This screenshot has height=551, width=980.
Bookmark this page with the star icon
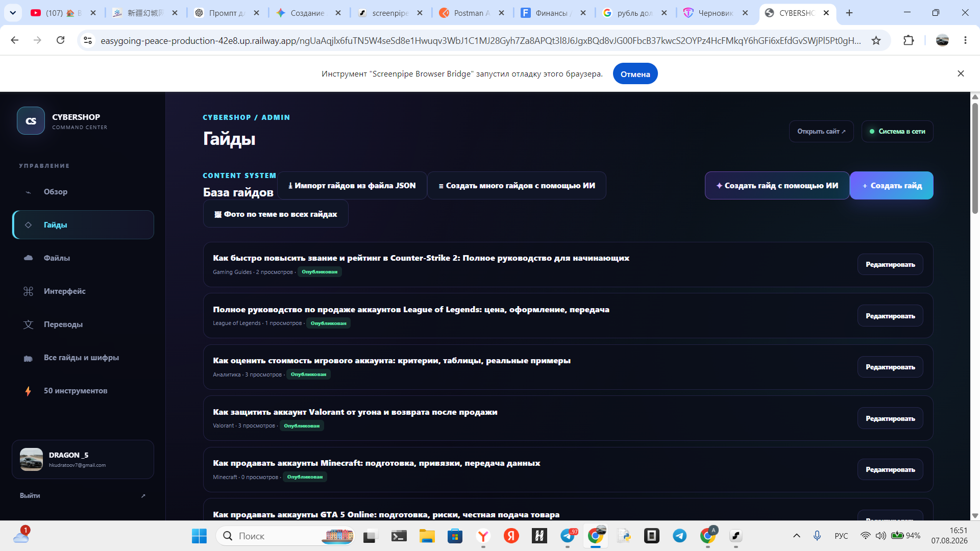click(x=876, y=40)
